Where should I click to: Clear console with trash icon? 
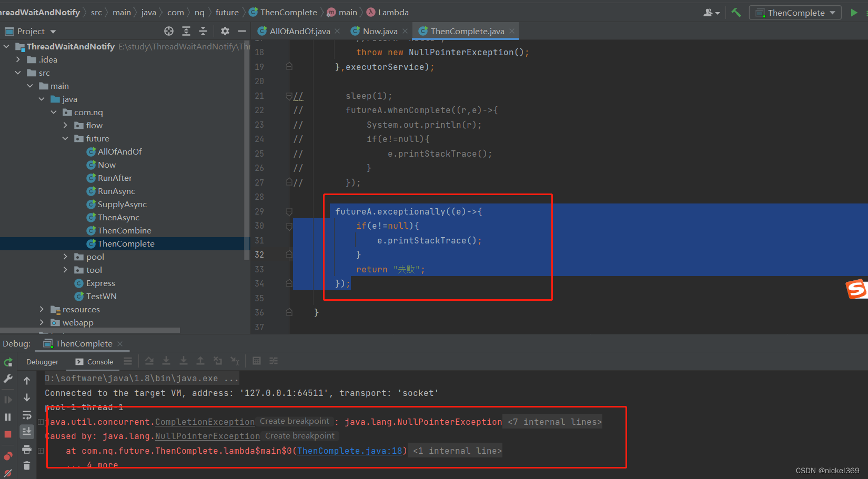[x=27, y=465]
